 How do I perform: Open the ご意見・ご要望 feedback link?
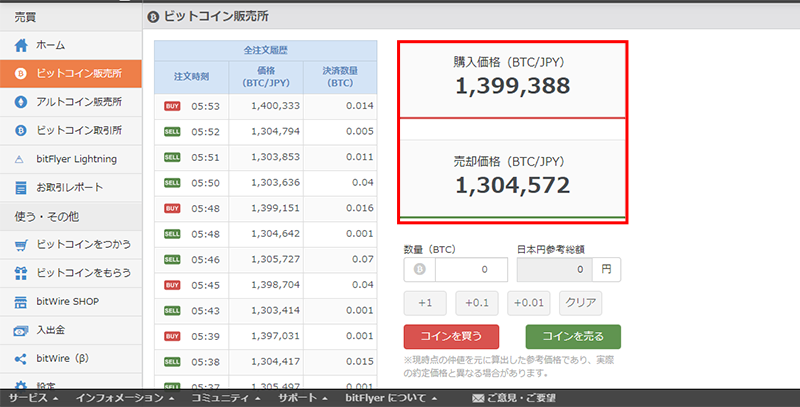[514, 398]
